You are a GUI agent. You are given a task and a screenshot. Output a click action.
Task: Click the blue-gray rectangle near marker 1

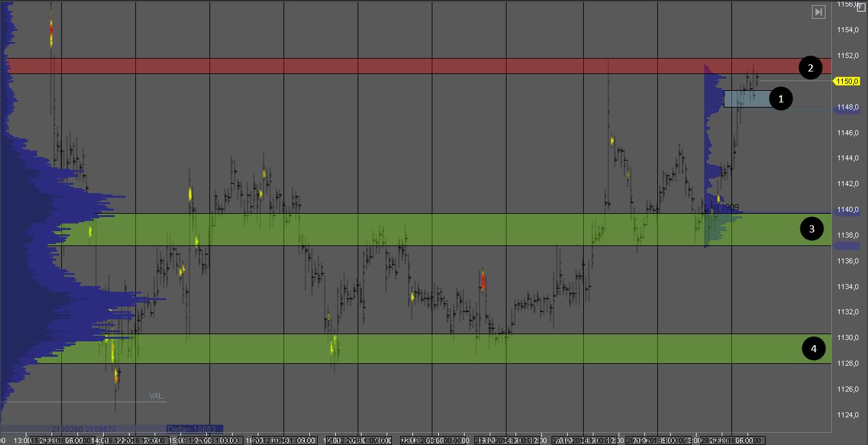coord(746,99)
